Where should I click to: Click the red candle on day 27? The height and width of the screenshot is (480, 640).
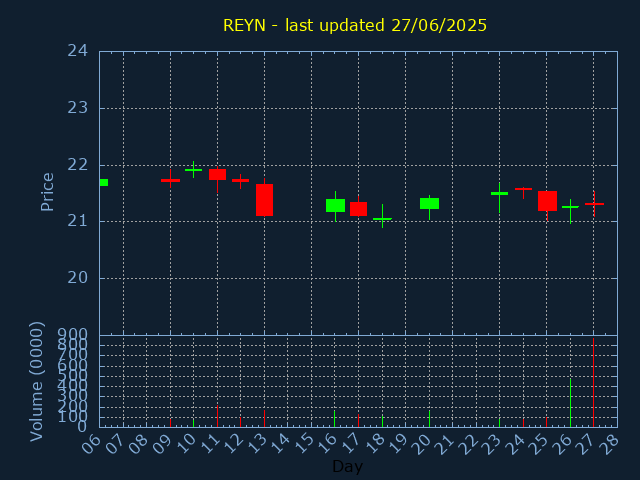(x=594, y=204)
